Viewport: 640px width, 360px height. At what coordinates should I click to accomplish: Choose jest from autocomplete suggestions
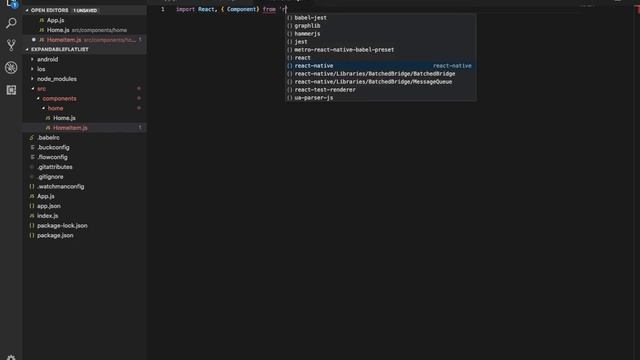tap(380, 42)
